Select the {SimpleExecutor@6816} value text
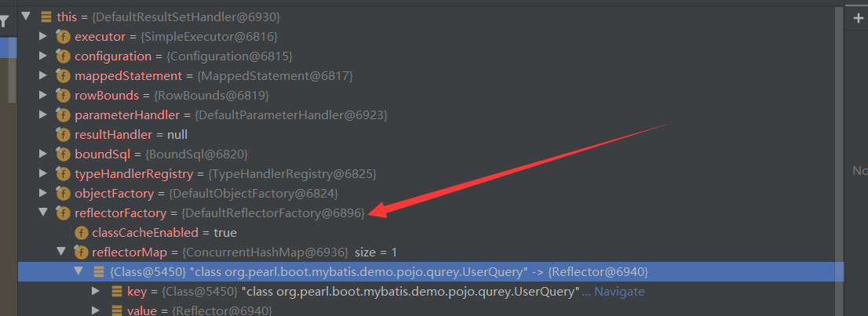Viewport: 868px width, 316px height. click(x=210, y=37)
